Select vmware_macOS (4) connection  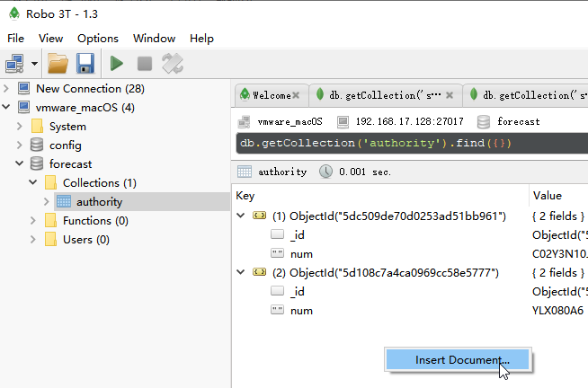click(x=85, y=108)
